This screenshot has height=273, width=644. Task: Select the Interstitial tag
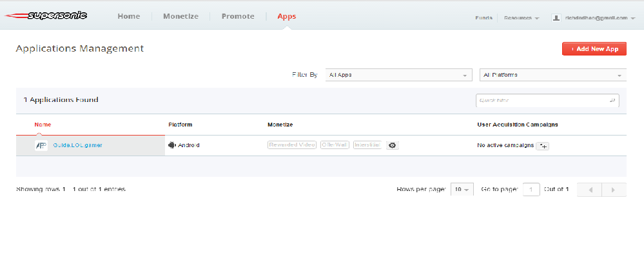[x=367, y=145]
